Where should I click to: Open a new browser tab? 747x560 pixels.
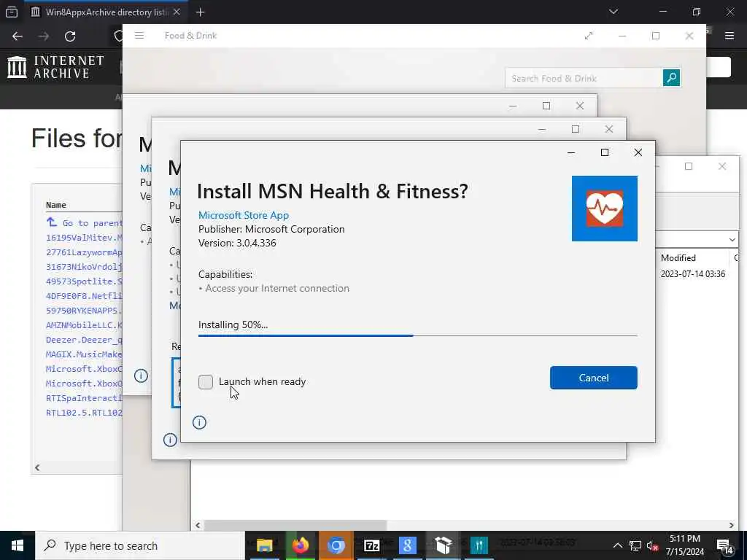click(200, 12)
